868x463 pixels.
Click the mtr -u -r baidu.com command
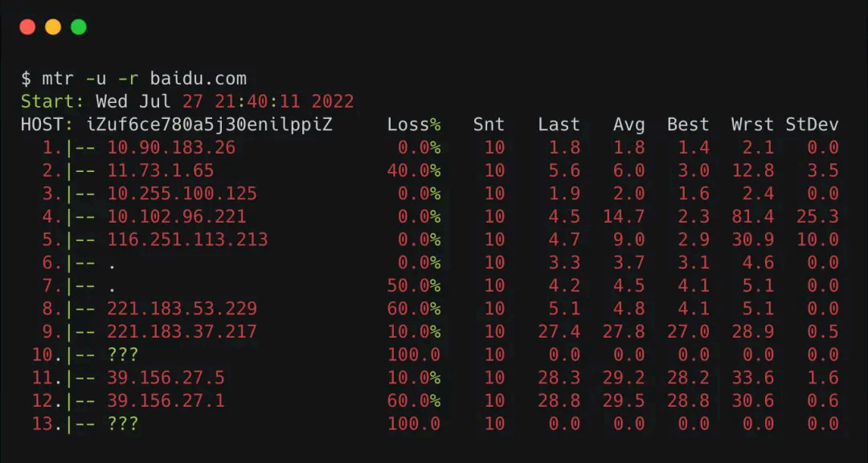(144, 79)
